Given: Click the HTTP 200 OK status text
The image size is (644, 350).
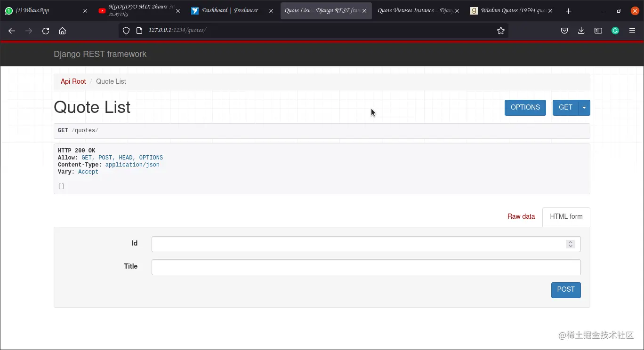Looking at the screenshot, I should pyautogui.click(x=77, y=151).
